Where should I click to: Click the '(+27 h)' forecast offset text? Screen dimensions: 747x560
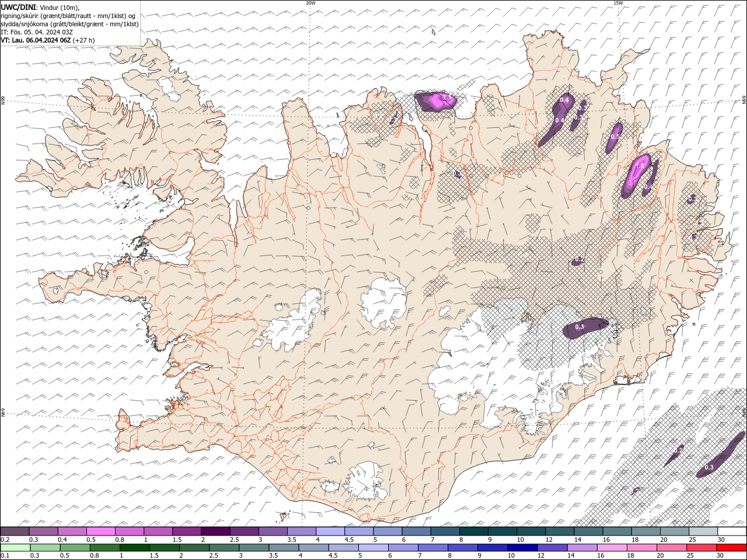coord(84,40)
